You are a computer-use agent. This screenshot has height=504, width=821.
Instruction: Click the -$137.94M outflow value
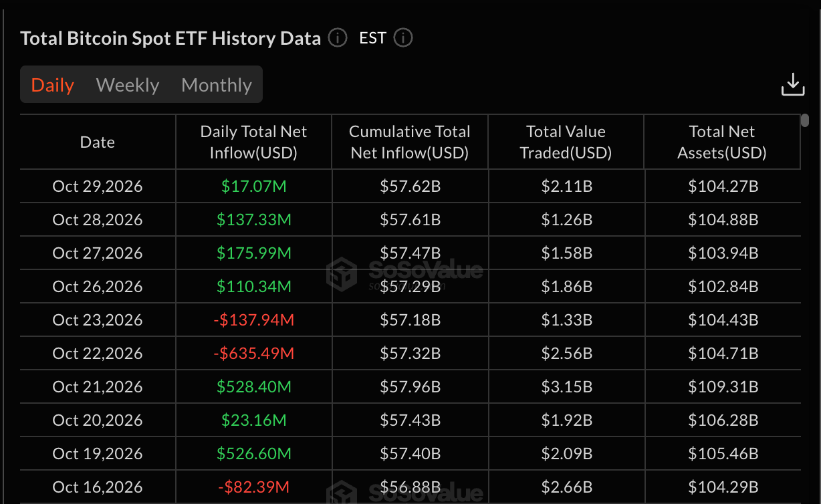[x=254, y=320]
